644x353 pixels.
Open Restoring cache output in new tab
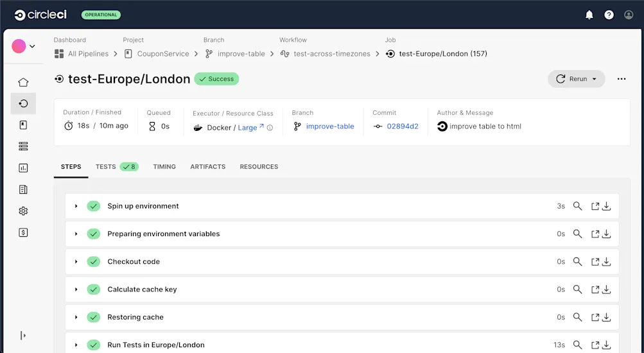(x=595, y=317)
